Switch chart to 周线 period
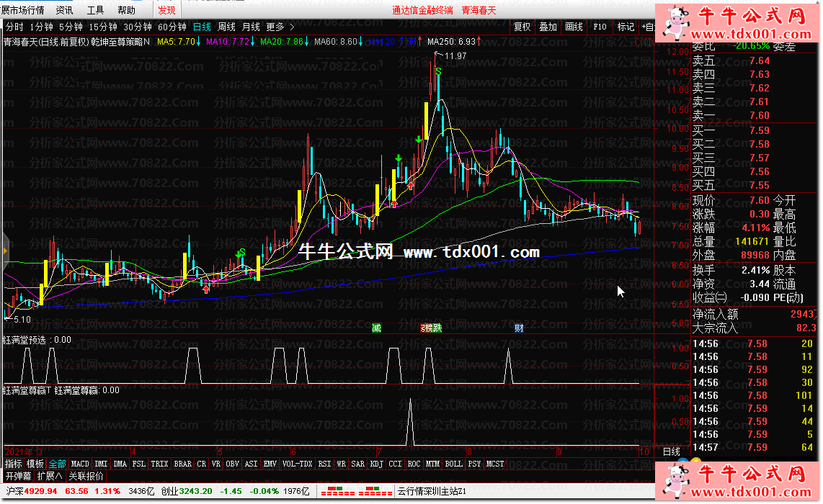This screenshot has height=504, width=823. pyautogui.click(x=226, y=27)
